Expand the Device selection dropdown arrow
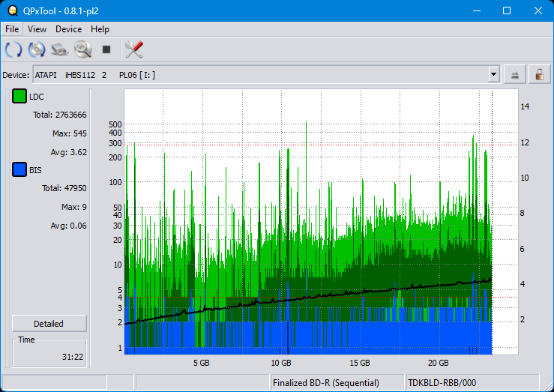 pos(493,74)
